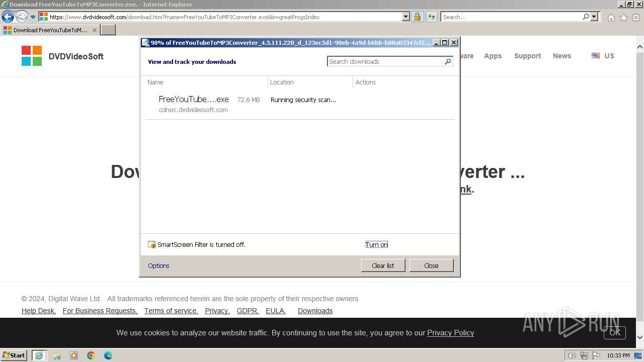Click the download dialog title bar icon
This screenshot has height=362, width=644.
(x=145, y=43)
